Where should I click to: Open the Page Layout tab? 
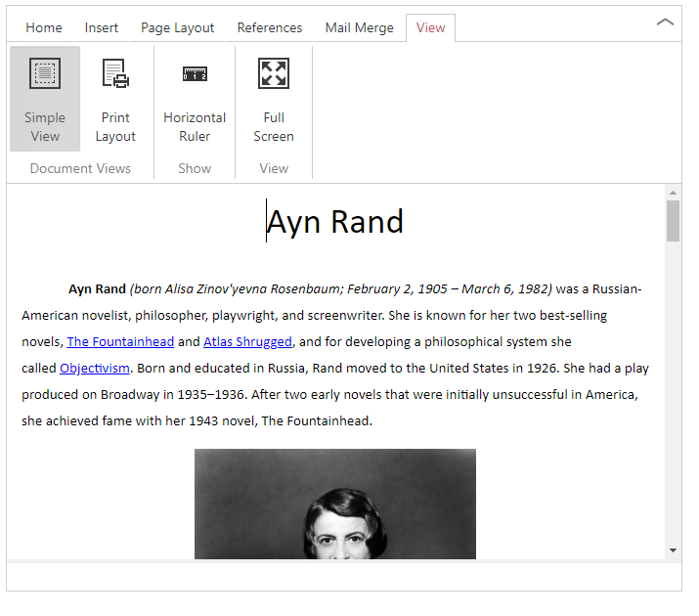pos(177,27)
